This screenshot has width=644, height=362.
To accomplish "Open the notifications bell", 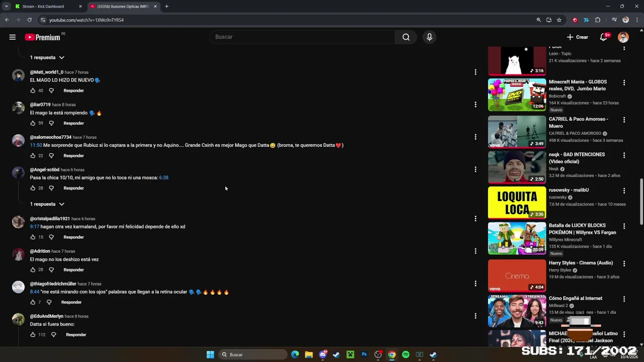I will click(604, 37).
